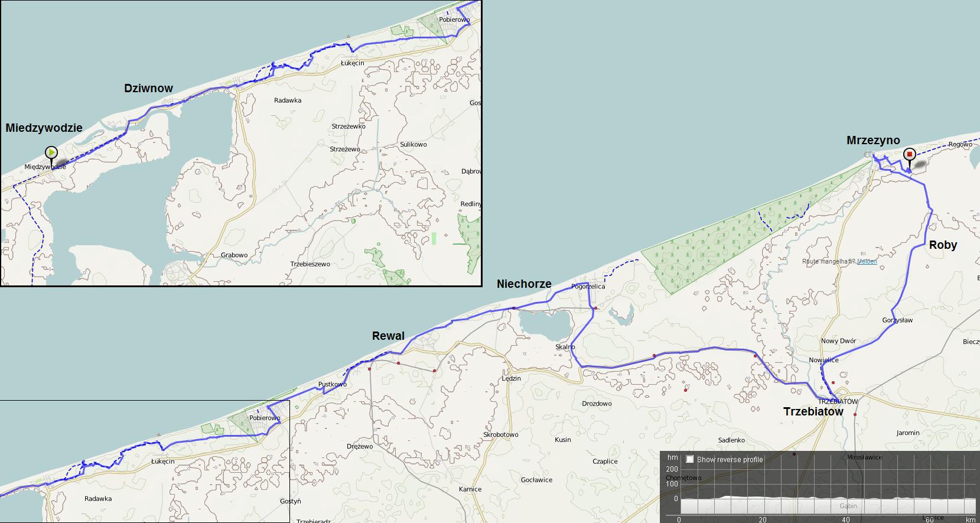
Task: Click the Skalno place name
Action: (565, 347)
